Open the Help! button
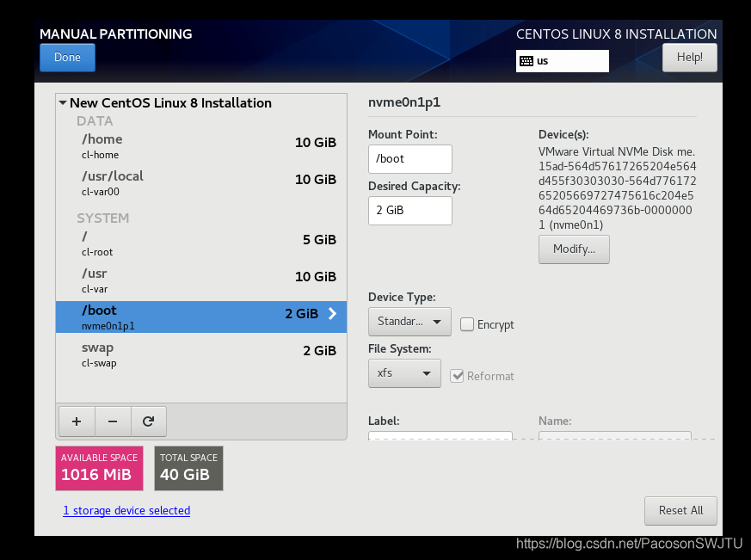The width and height of the screenshot is (751, 560). click(x=690, y=58)
